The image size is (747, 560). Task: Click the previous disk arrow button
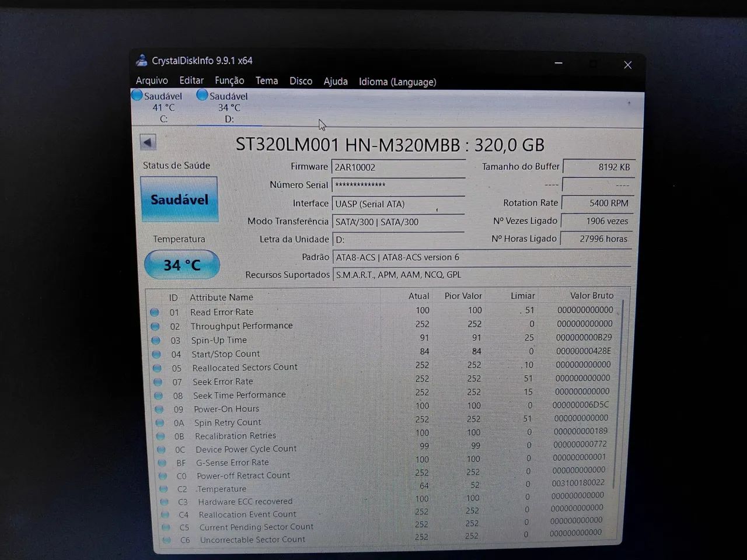click(x=148, y=142)
